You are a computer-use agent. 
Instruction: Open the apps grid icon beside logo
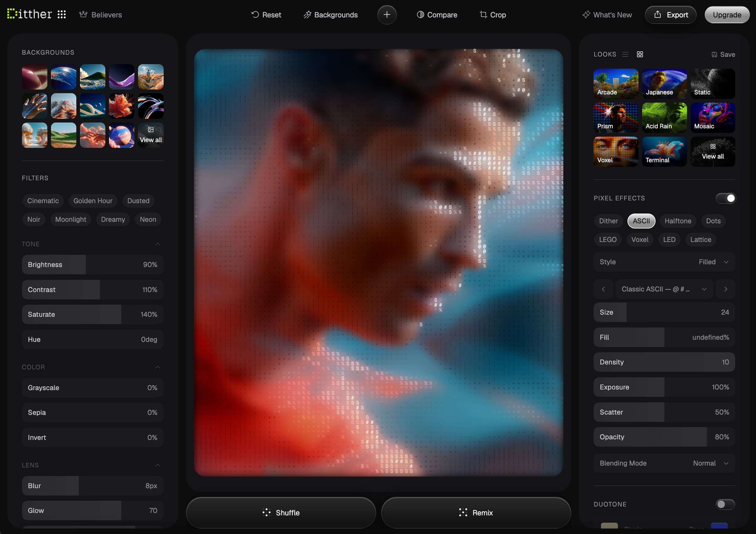coord(62,14)
